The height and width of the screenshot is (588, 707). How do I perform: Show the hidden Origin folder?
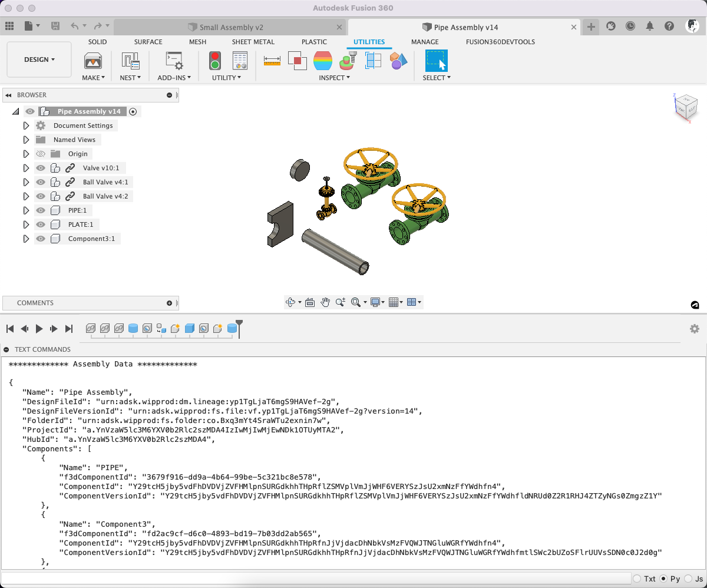click(41, 154)
